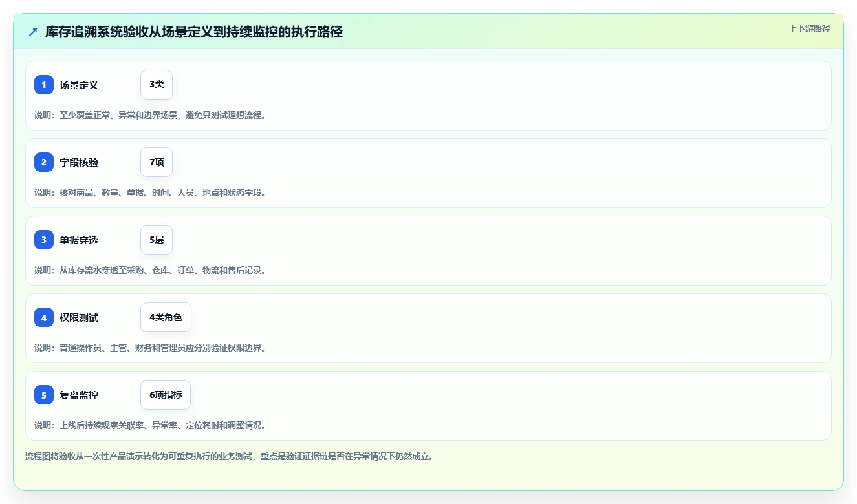Click the 4类角色 value chip
The width and height of the screenshot is (857, 504).
[x=166, y=317]
